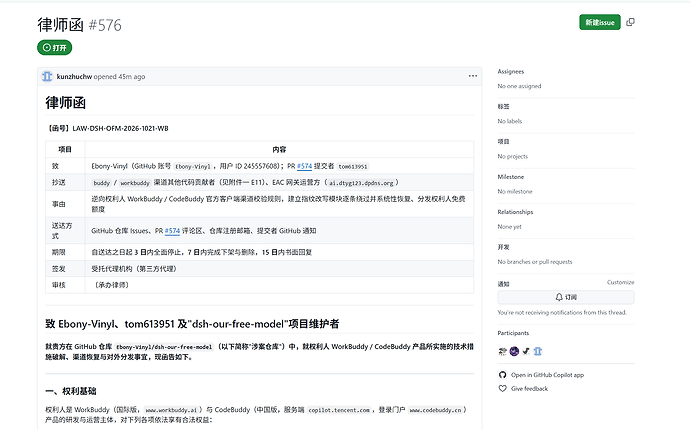Click the Milestone sidebar heading
Viewport: 690px width, 430px height.
510,177
